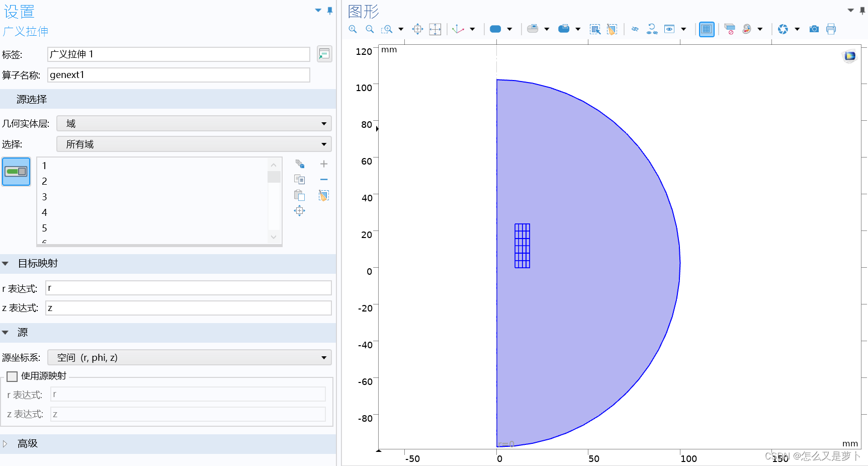
Task: Select domain 3 in selection list
Action: pyautogui.click(x=44, y=197)
